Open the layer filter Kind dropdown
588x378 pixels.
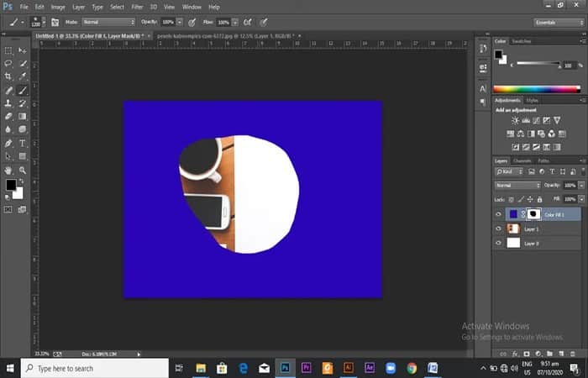509,171
